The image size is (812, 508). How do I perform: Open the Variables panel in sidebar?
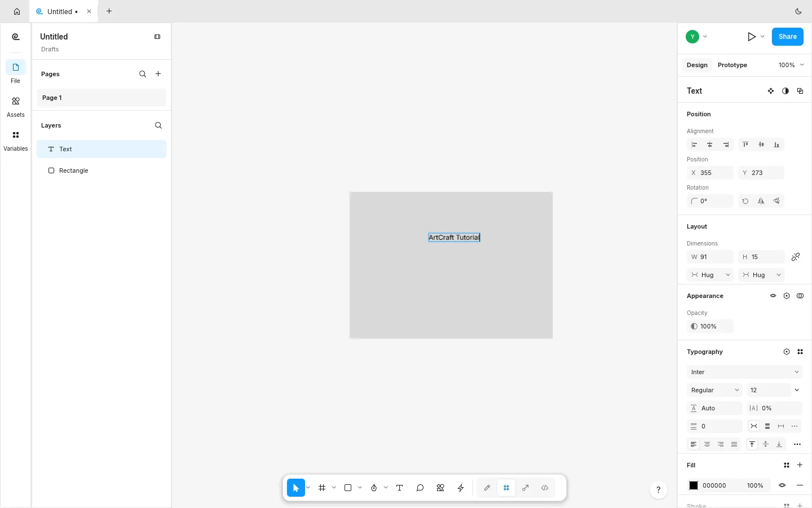click(x=16, y=140)
